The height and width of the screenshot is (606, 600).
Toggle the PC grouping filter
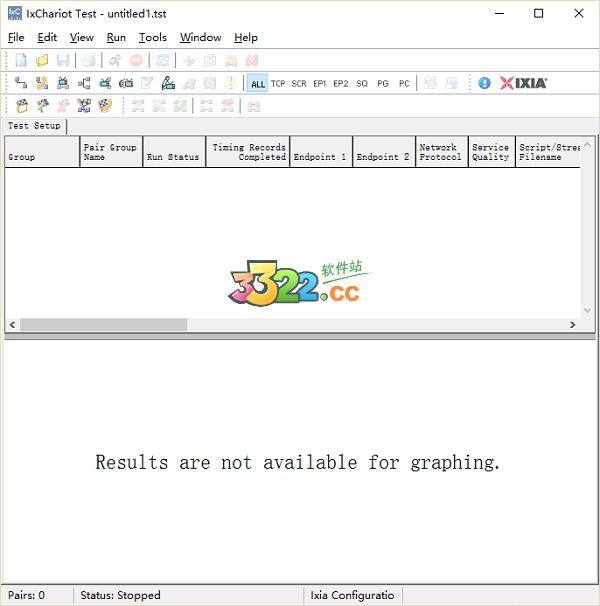[404, 83]
